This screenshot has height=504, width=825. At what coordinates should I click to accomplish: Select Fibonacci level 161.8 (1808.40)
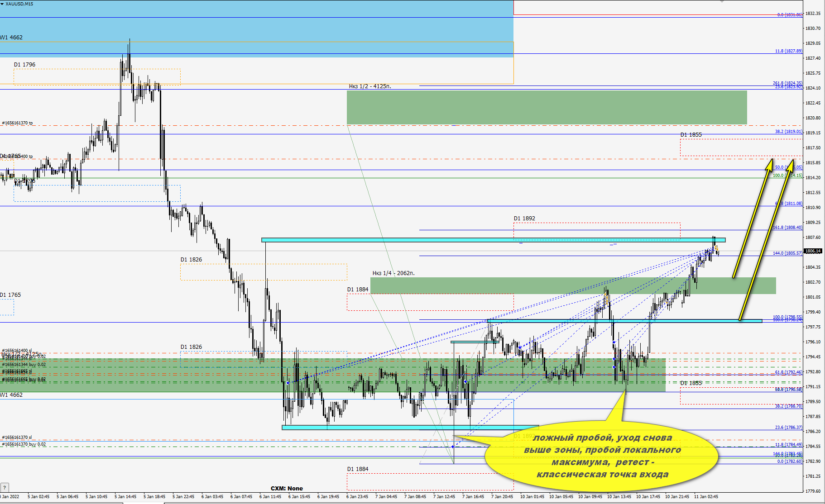tap(787, 228)
